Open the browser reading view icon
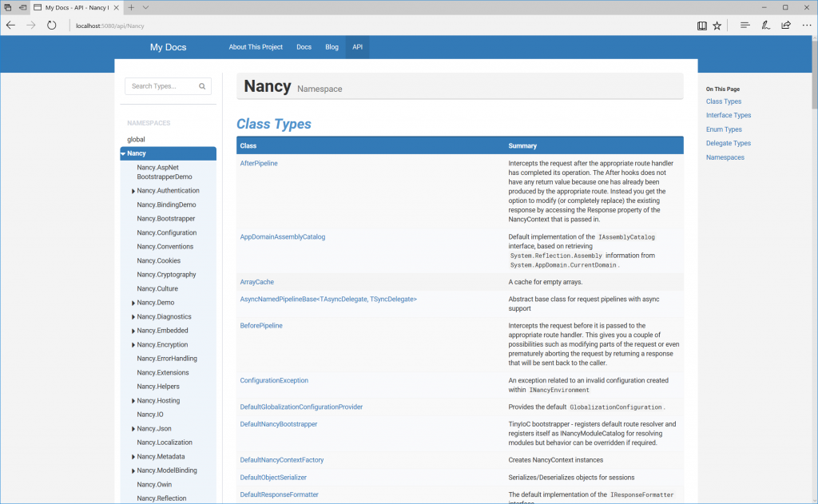The height and width of the screenshot is (504, 818). 701,26
